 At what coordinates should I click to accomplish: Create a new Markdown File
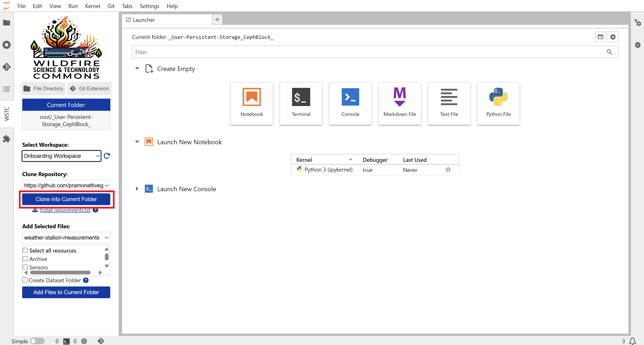coord(399,103)
